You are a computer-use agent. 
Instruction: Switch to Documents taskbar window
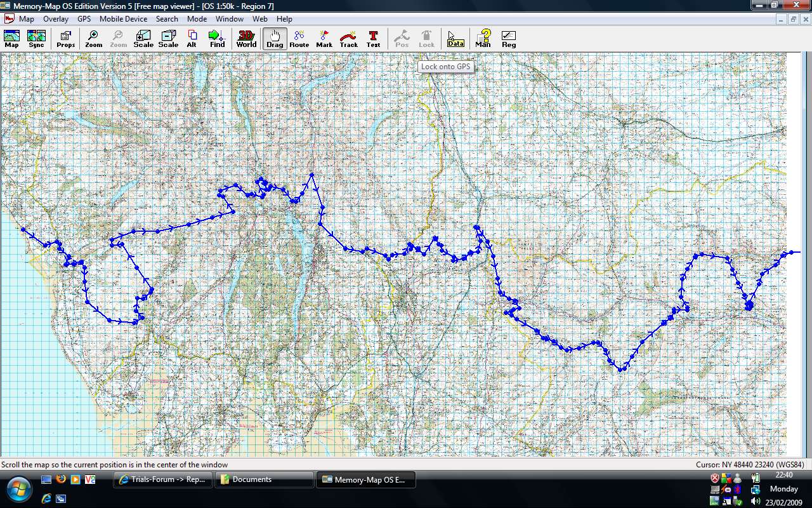263,479
